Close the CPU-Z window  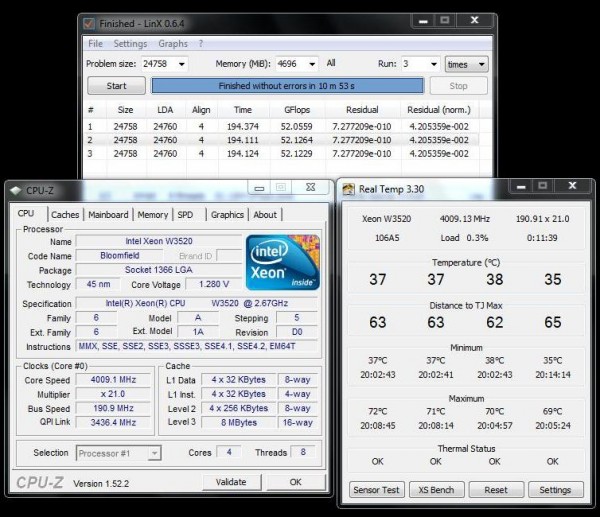(310, 188)
